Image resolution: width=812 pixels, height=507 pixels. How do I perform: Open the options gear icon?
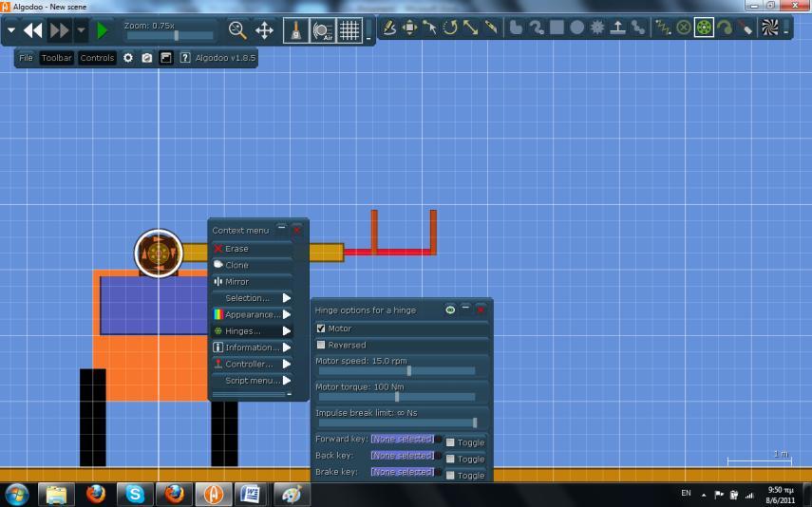pos(128,58)
